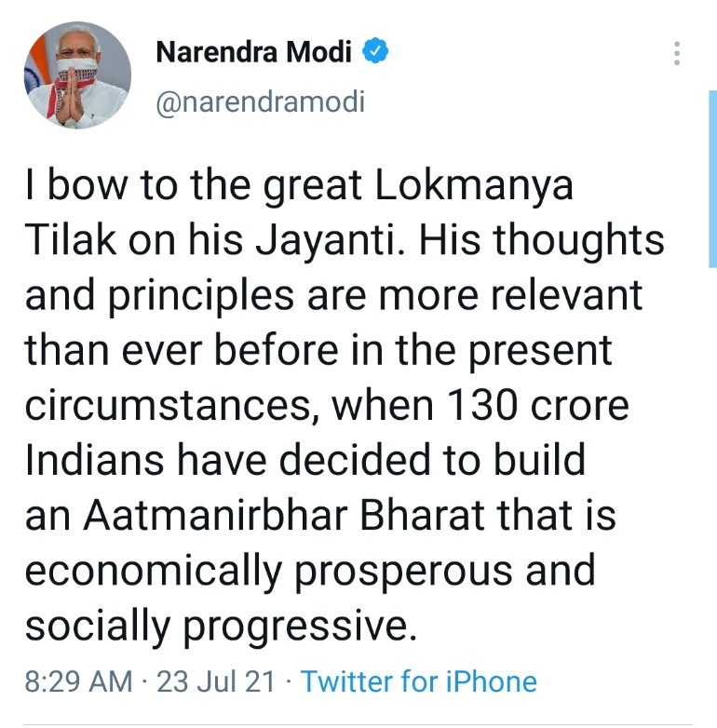Click the 23 Jul 21 date

(215, 681)
